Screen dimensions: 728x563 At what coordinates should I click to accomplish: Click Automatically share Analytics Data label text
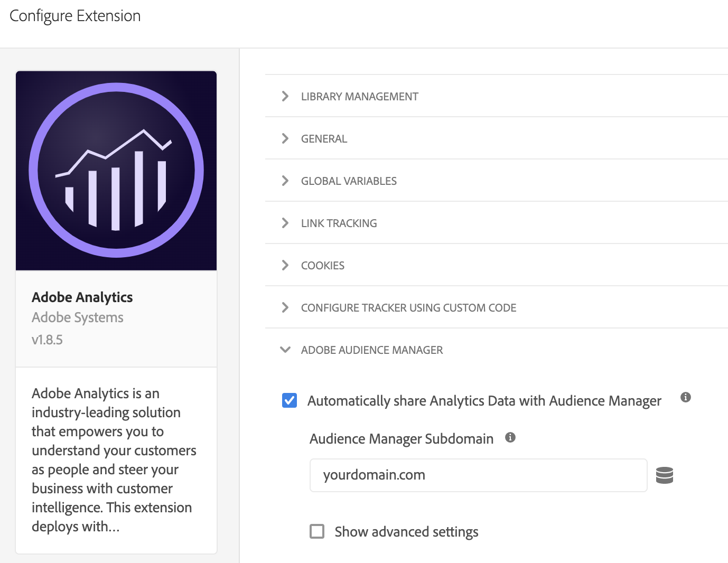[484, 401]
